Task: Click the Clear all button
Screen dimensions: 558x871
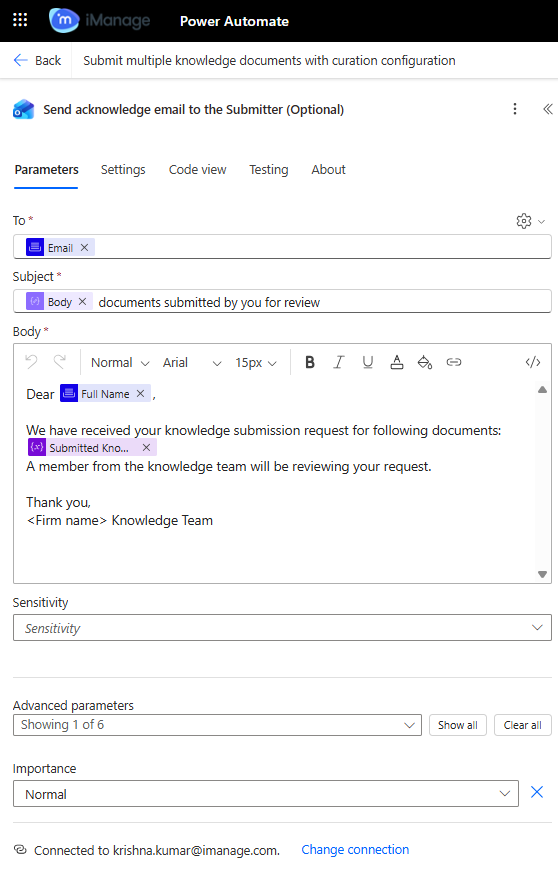Action: tap(522, 725)
